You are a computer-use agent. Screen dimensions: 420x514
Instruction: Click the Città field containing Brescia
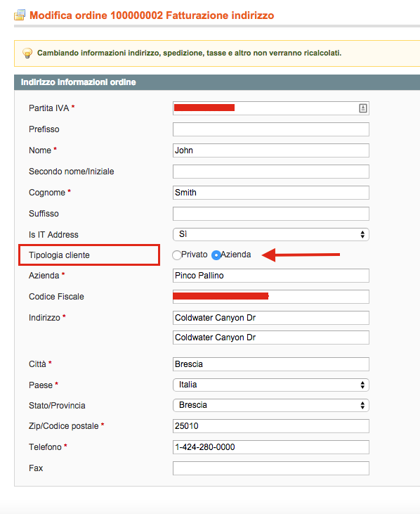tap(271, 364)
